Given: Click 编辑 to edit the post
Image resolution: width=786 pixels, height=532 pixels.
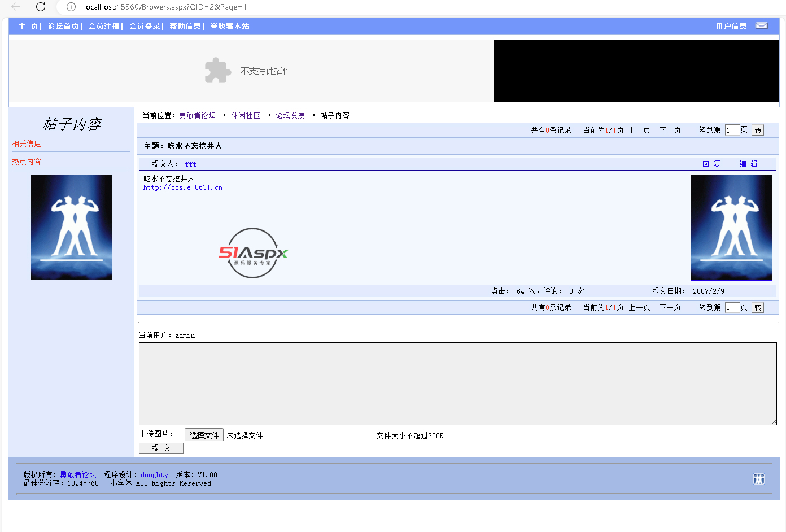Looking at the screenshot, I should [x=749, y=164].
